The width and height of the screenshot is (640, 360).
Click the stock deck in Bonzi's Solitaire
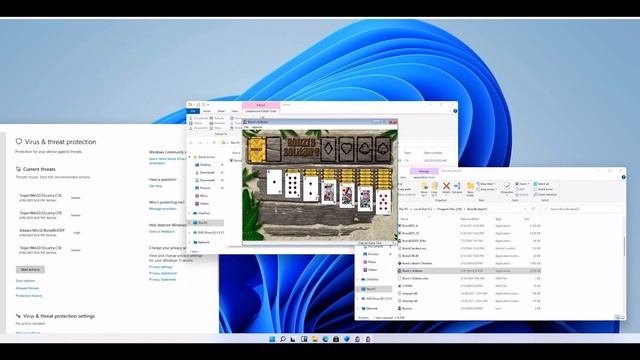point(257,149)
